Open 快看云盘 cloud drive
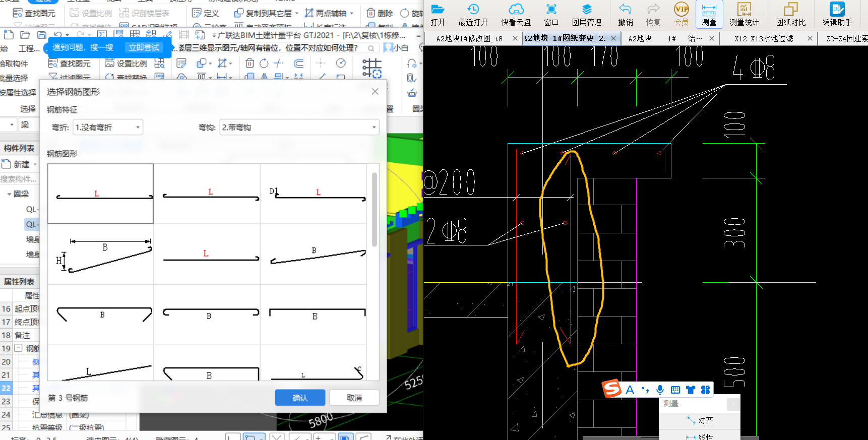Screen dimensions: 868x440 516,15
